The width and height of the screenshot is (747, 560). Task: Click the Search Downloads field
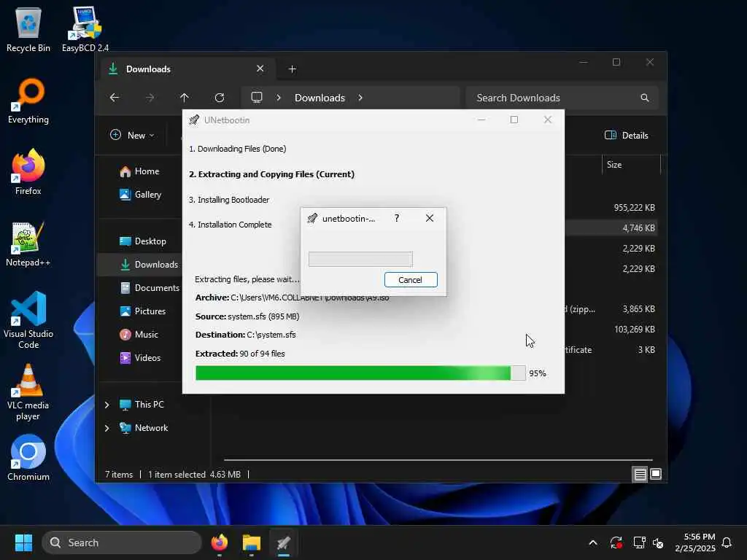pyautogui.click(x=562, y=98)
